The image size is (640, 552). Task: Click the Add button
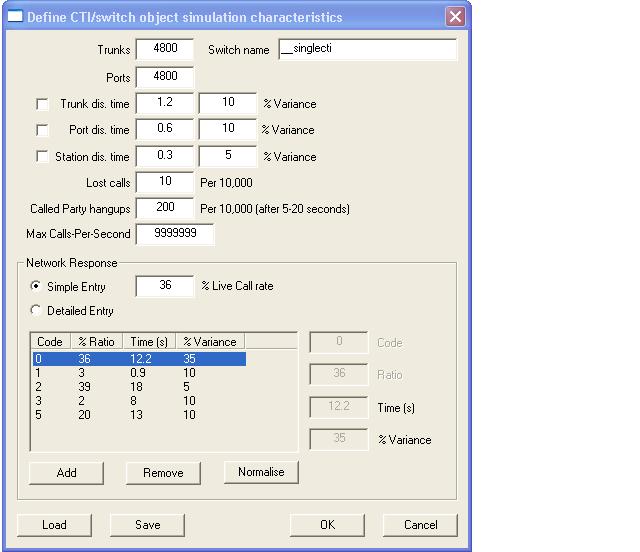(67, 473)
